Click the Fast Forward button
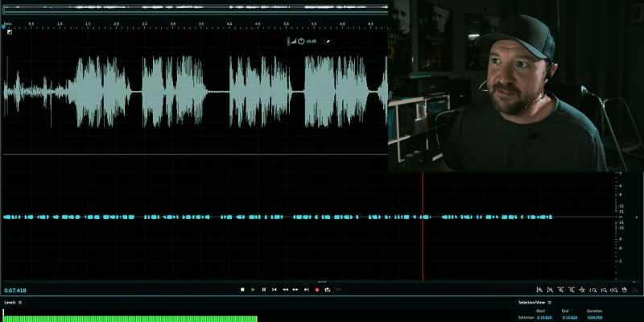 click(x=295, y=290)
